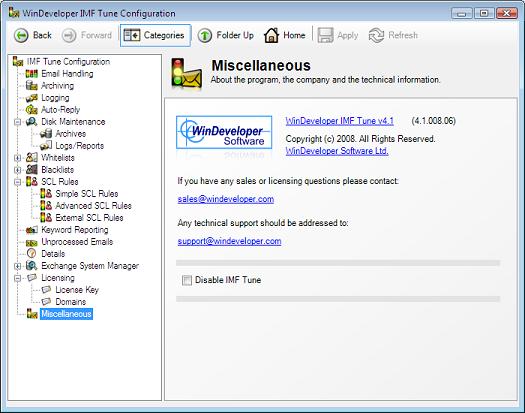
Task: Select the Miscellaneous tree item
Action: click(x=66, y=314)
